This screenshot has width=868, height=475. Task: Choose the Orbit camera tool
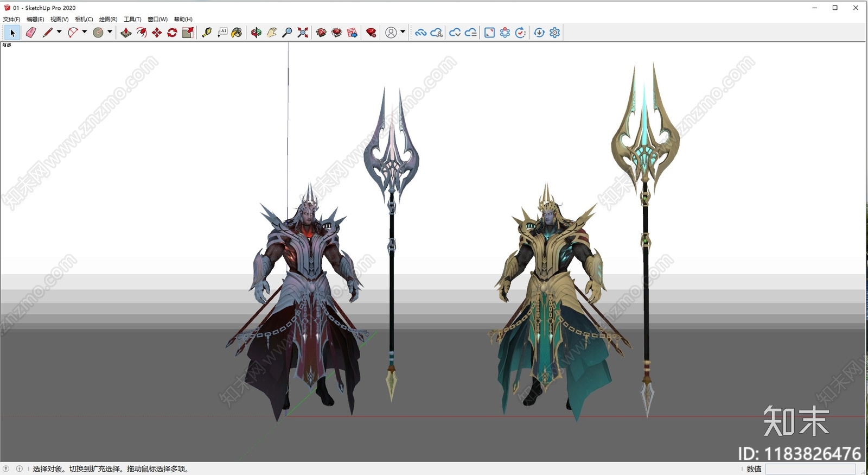(256, 33)
